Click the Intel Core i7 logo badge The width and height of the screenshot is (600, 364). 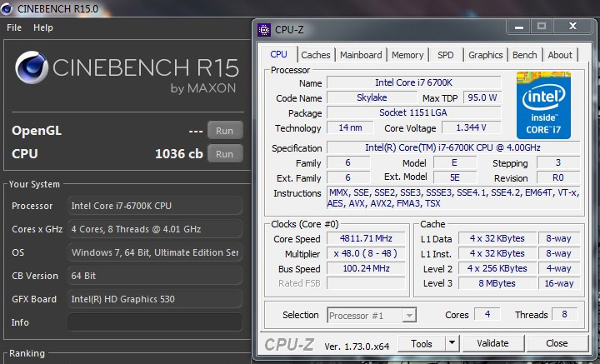[x=543, y=105]
